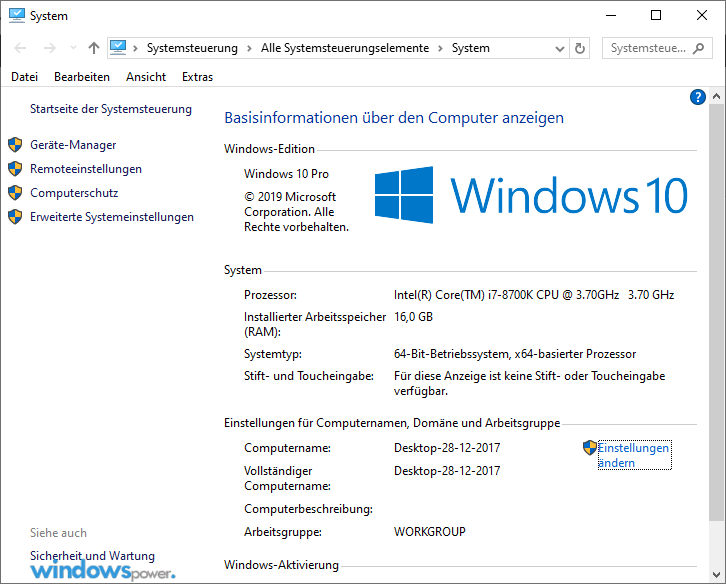Open the Sicherheit und Wartung link
726x584 pixels.
(92, 556)
